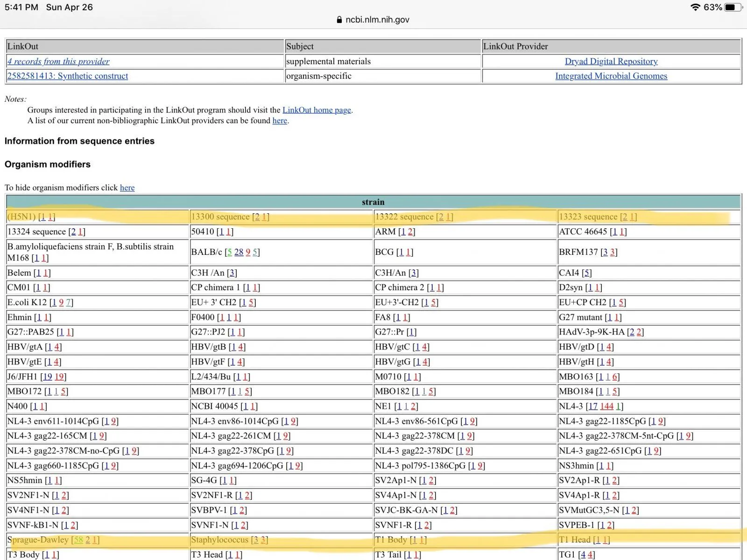Image resolution: width=747 pixels, height=560 pixels.
Task: Click the 17 link beside NL4-3
Action: click(x=593, y=406)
